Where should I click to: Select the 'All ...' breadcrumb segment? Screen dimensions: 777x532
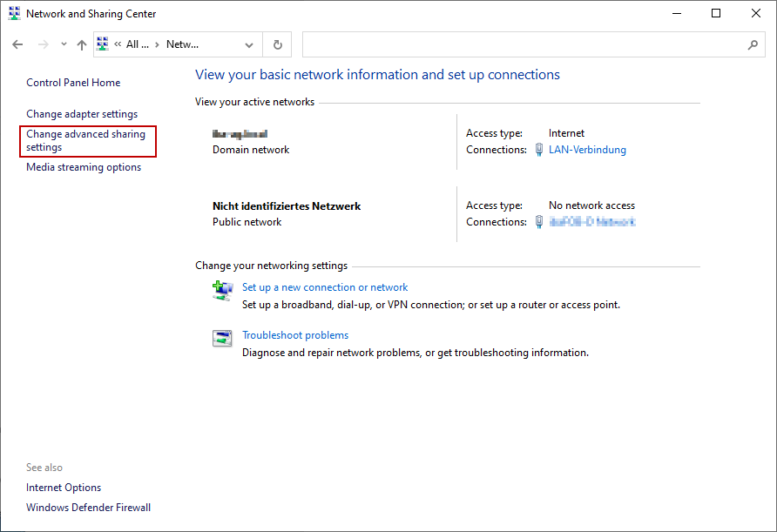coord(137,44)
